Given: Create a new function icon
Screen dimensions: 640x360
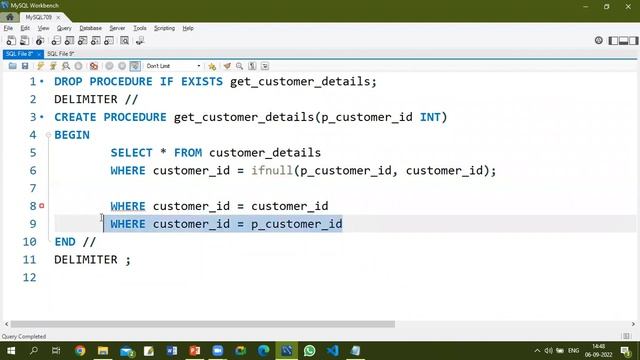Looking at the screenshot, I should [x=109, y=40].
